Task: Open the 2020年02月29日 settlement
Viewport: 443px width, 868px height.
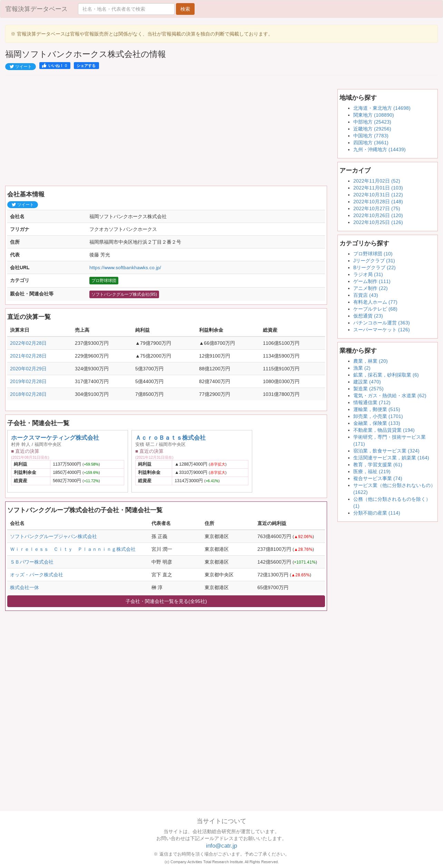Action: (x=28, y=369)
